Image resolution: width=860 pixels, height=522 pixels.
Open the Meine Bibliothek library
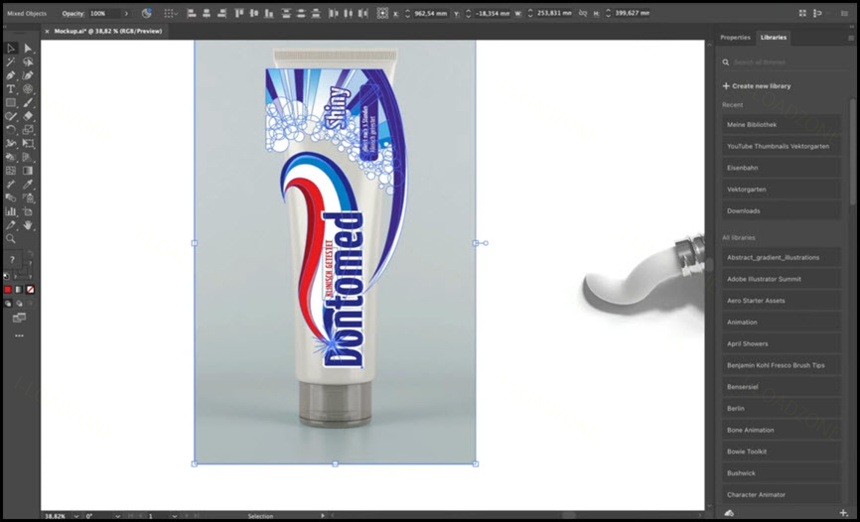point(781,124)
